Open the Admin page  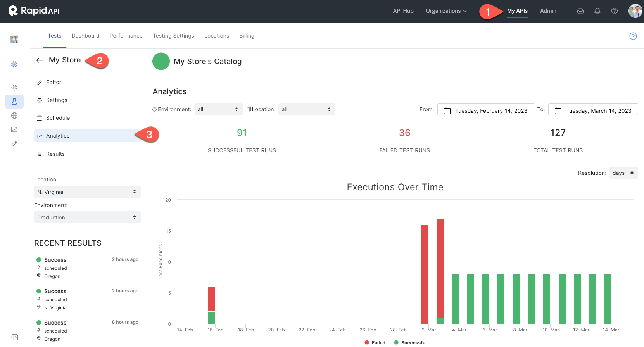click(548, 11)
